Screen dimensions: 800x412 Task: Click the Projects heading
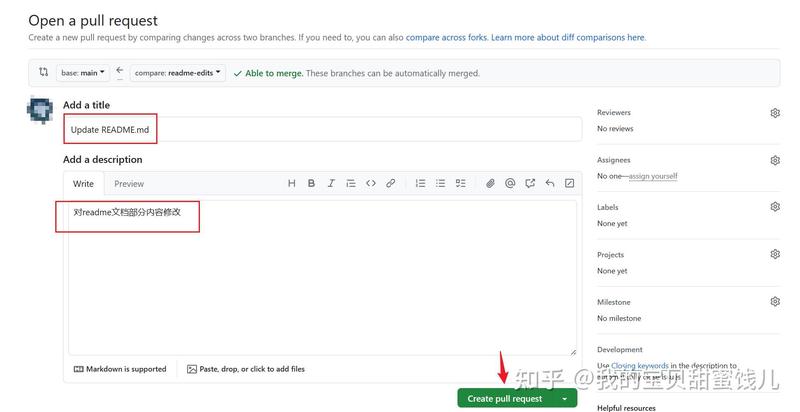pyautogui.click(x=611, y=254)
